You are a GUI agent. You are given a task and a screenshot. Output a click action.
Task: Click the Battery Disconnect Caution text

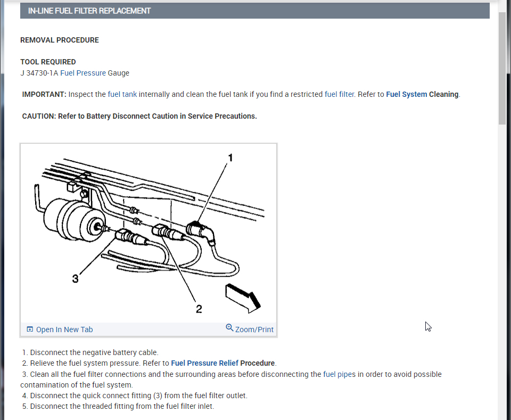pyautogui.click(x=139, y=117)
